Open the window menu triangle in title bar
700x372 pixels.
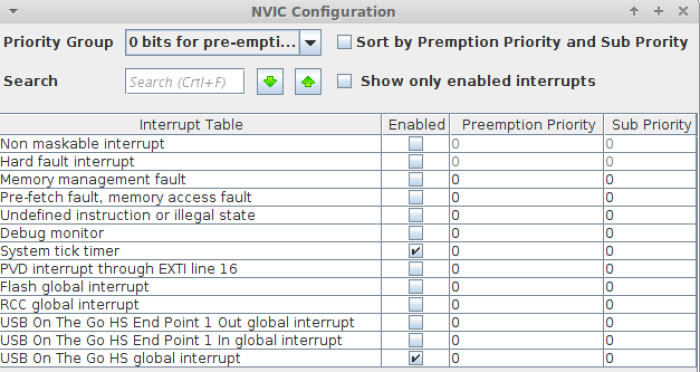coord(13,12)
